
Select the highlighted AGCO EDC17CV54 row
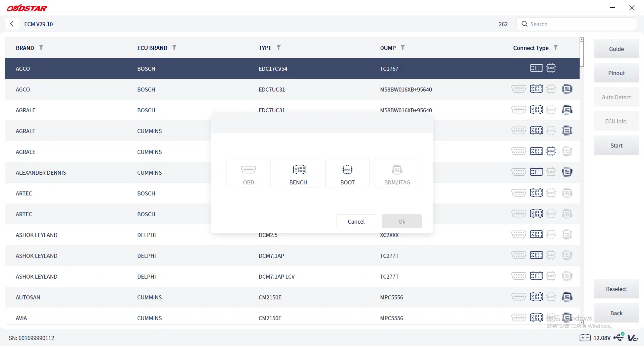[292, 68]
